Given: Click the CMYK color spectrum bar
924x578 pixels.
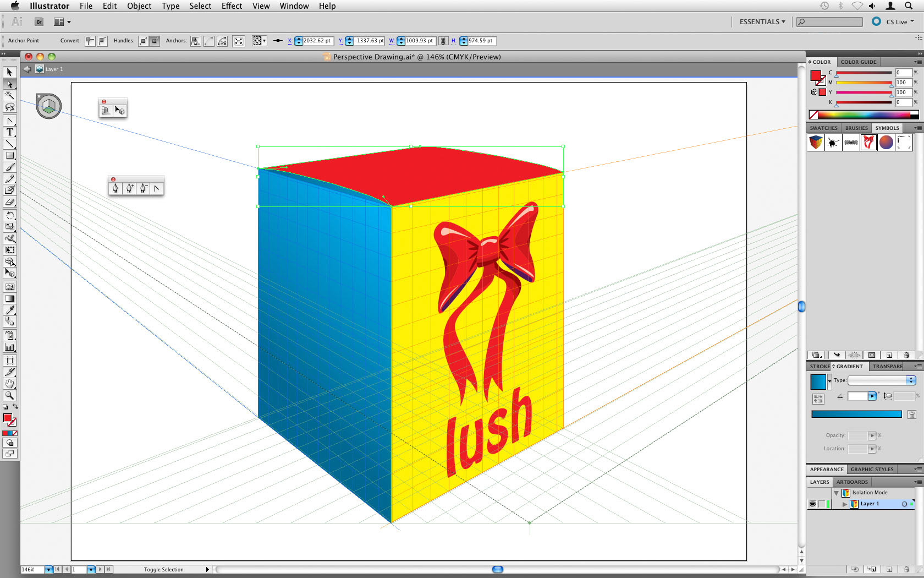Looking at the screenshot, I should 864,114.
